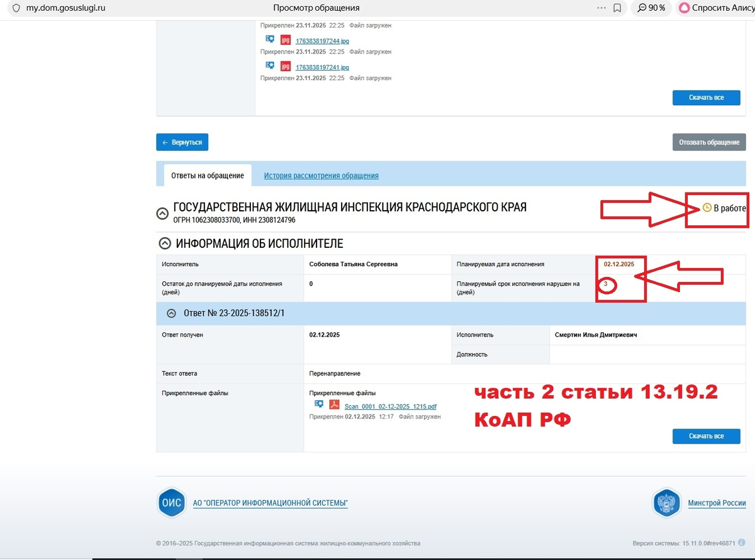Open АО "Оператор информационной системы" link
The height and width of the screenshot is (560, 755).
271,503
